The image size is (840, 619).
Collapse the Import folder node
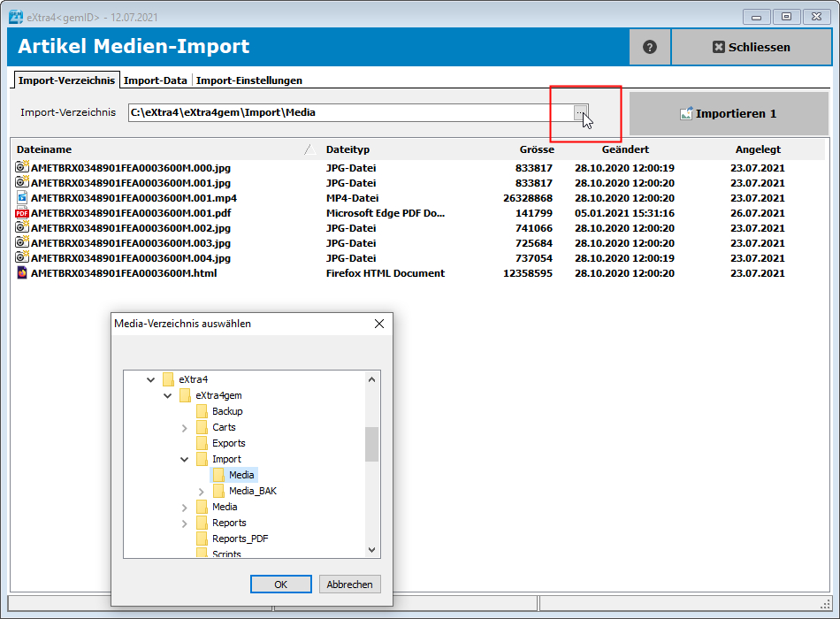click(x=184, y=459)
